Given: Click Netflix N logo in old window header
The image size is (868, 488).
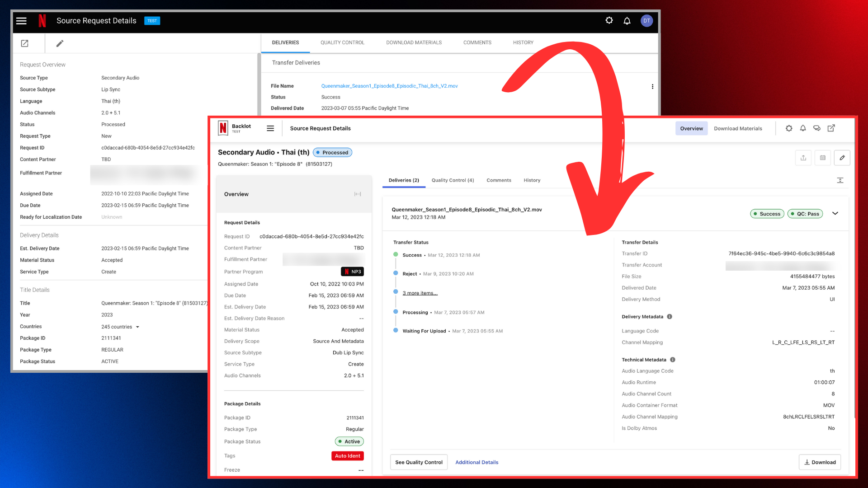Looking at the screenshot, I should 42,21.
